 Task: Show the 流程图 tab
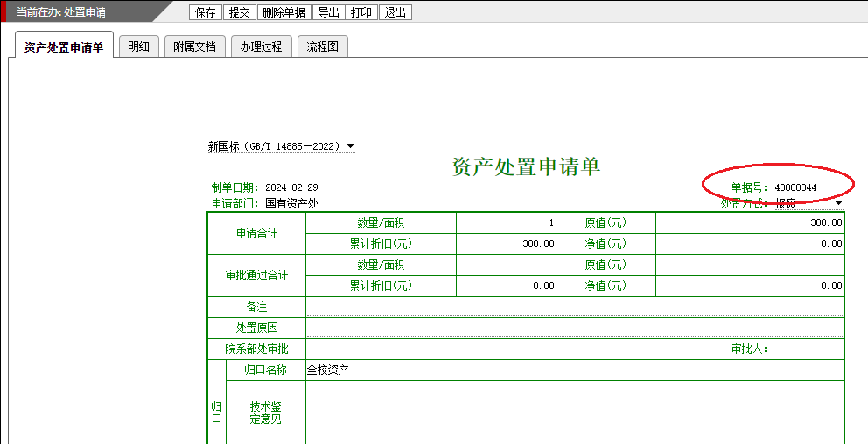pos(322,46)
